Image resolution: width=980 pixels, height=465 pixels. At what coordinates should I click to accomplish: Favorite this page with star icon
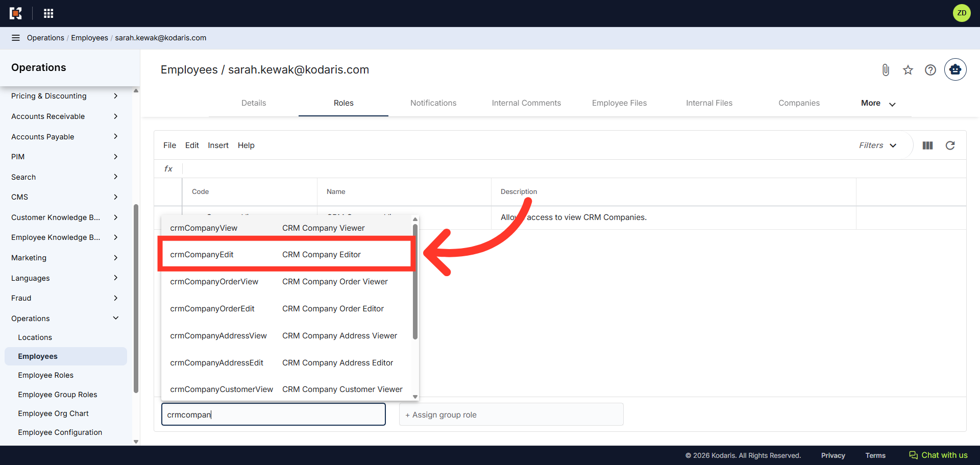pos(908,70)
